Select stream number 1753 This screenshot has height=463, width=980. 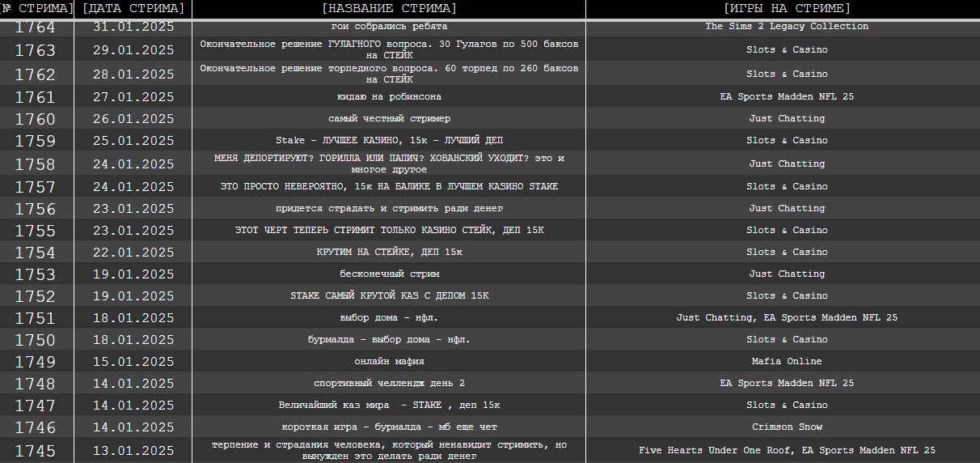pyautogui.click(x=36, y=274)
